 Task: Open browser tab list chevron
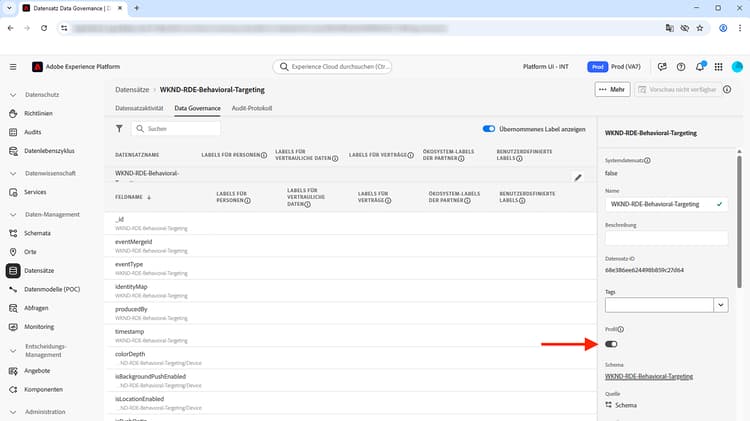coord(9,8)
